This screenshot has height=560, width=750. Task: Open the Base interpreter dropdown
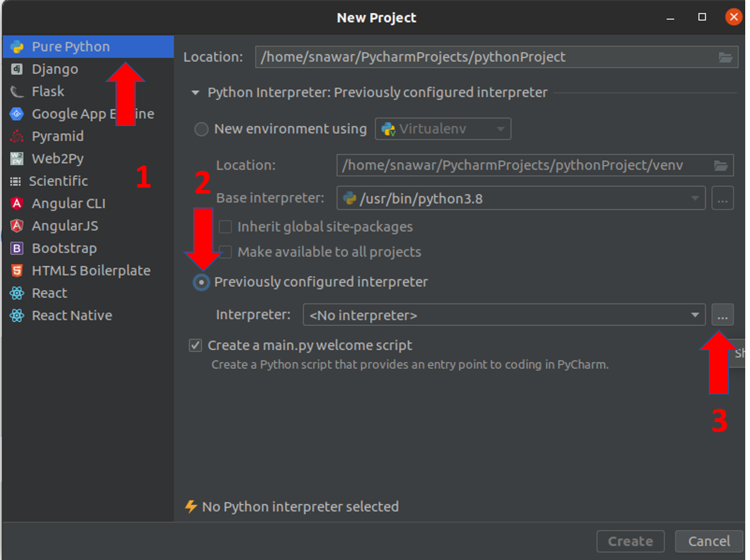click(521, 198)
